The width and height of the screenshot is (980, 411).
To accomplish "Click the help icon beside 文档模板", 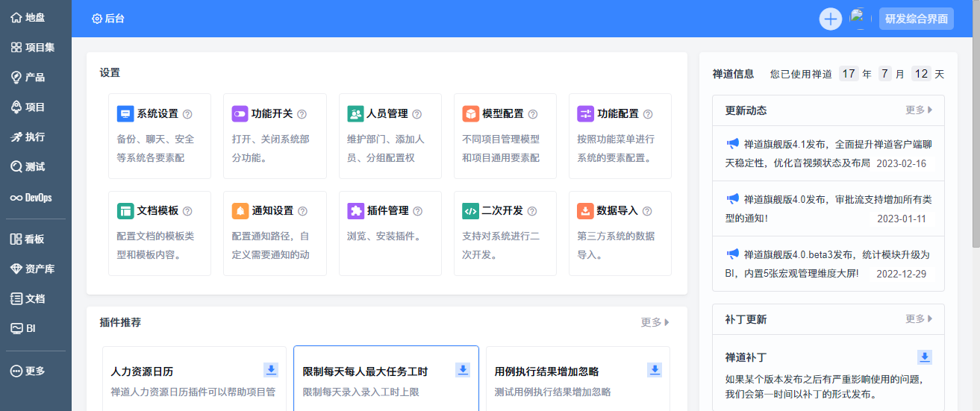I will (187, 211).
